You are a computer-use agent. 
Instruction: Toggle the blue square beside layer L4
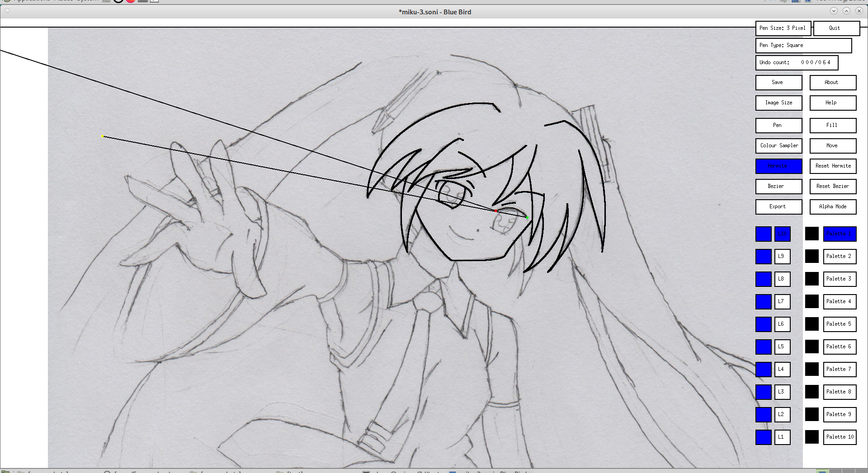(764, 370)
